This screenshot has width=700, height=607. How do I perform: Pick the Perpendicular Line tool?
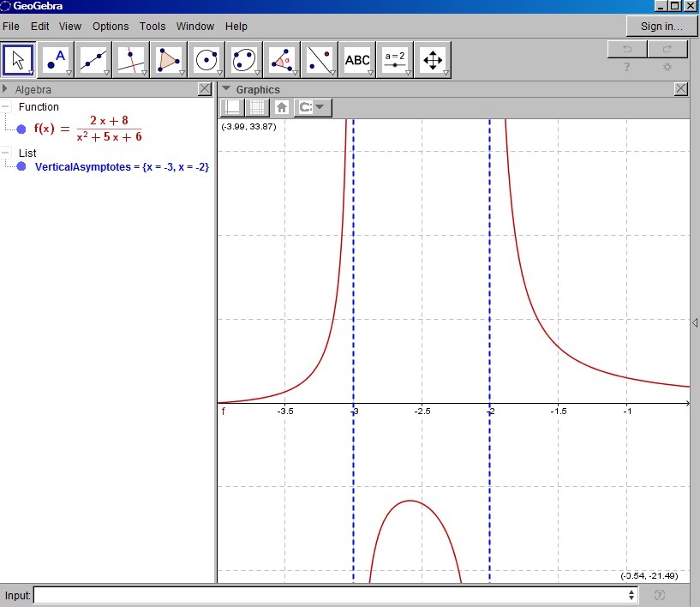(130, 59)
